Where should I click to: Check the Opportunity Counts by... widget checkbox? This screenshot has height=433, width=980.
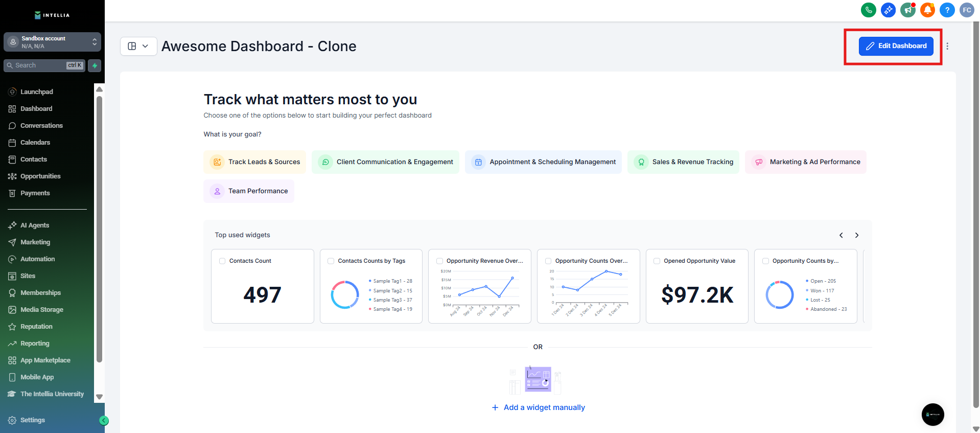point(765,261)
